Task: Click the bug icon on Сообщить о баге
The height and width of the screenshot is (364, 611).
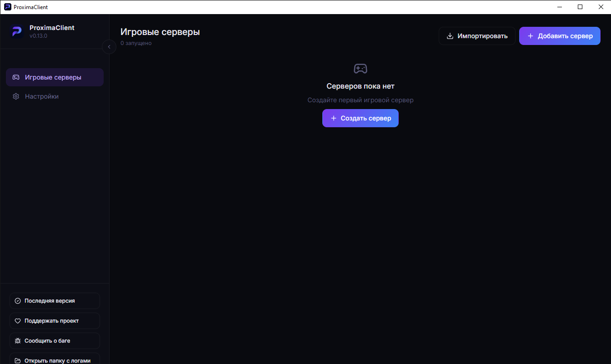Action: [x=18, y=341]
